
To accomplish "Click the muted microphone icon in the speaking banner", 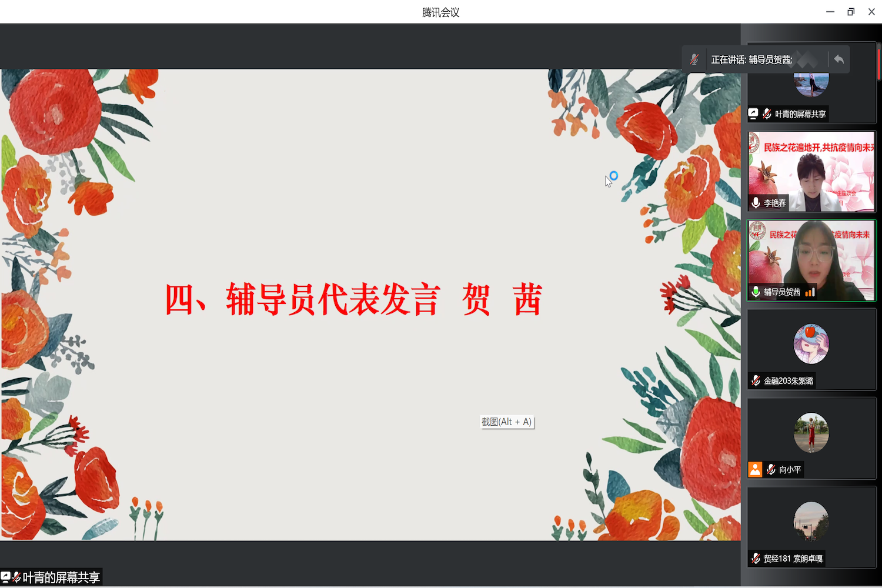I will tap(694, 59).
